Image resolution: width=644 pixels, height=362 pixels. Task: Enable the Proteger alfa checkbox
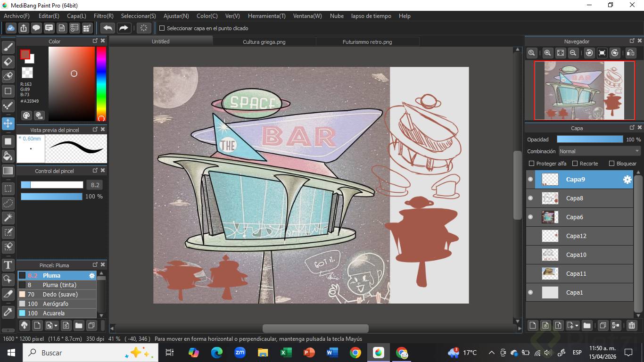[x=532, y=164]
